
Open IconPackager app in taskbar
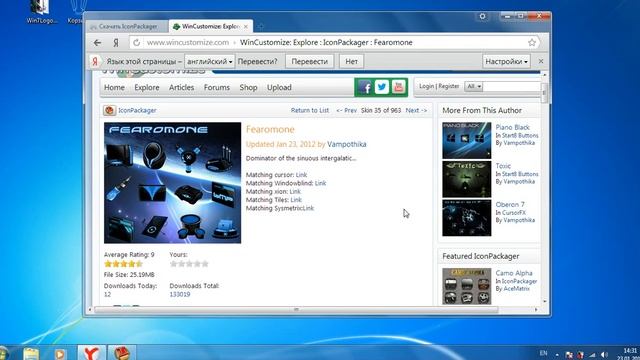pos(121,352)
